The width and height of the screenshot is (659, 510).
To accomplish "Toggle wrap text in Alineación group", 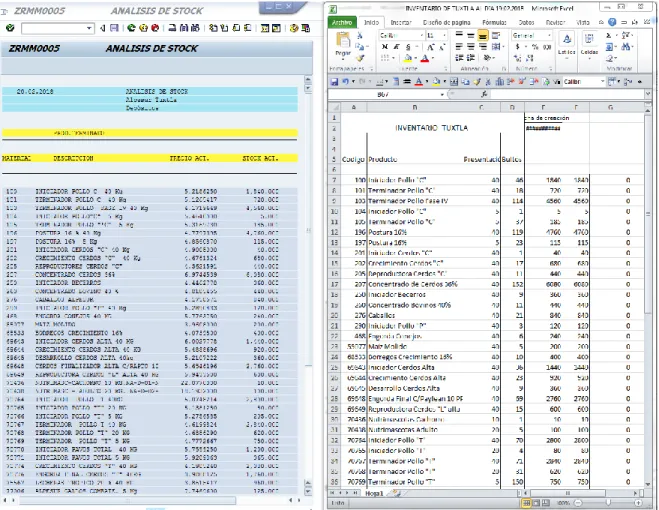I will (x=496, y=36).
